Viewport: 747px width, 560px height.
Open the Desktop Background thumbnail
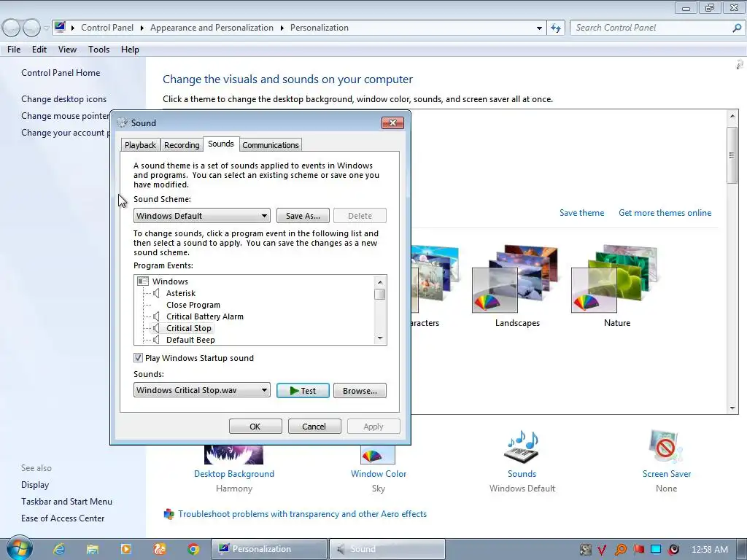pyautogui.click(x=233, y=455)
